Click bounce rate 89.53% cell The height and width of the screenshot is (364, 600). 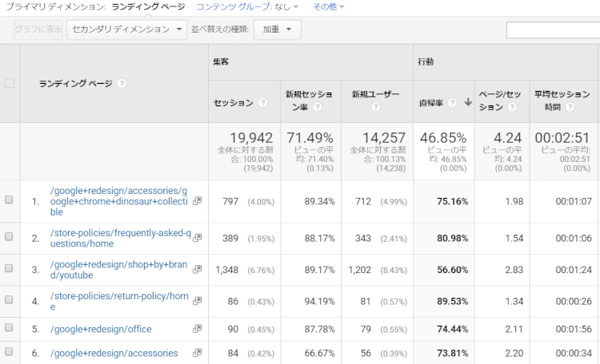click(452, 301)
